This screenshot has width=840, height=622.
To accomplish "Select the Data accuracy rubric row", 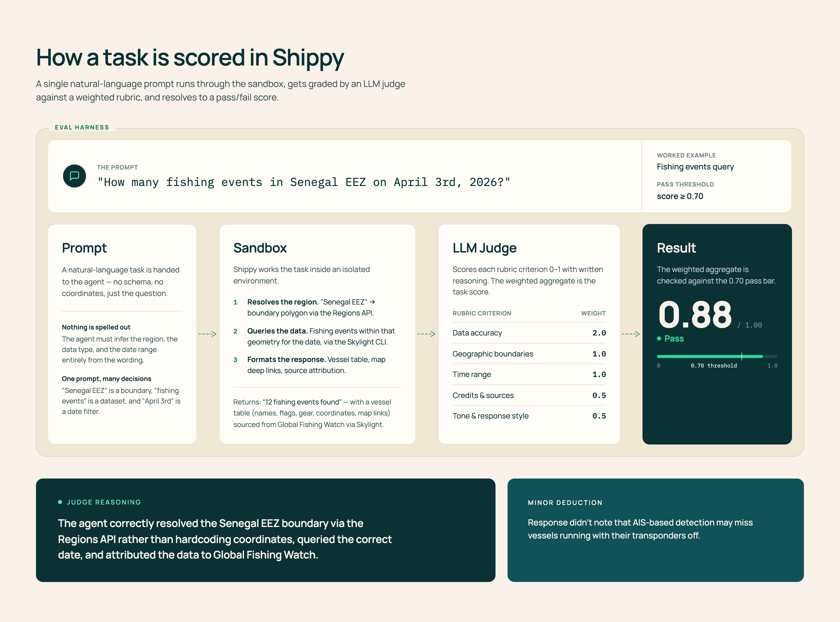I will pos(529,333).
